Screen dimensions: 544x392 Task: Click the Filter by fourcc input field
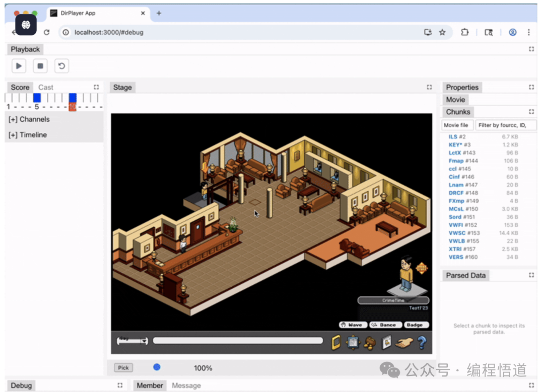506,125
